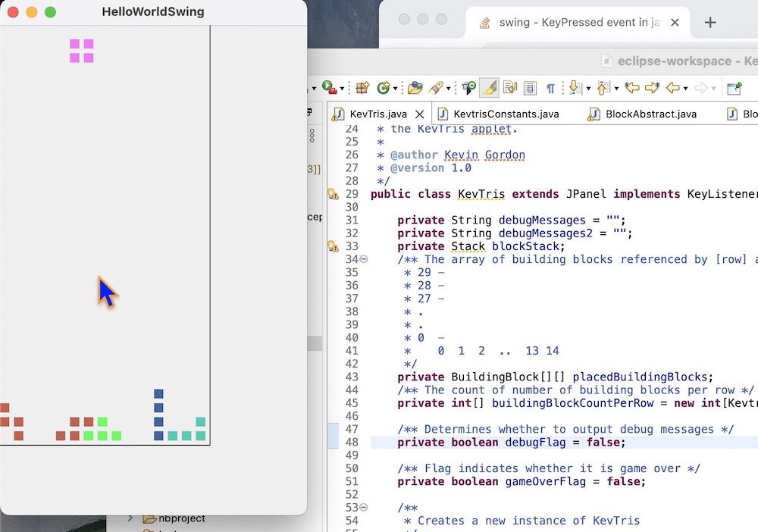Toggle Mark Occurrences highlighter button
The height and width of the screenshot is (532, 758).
tap(490, 88)
